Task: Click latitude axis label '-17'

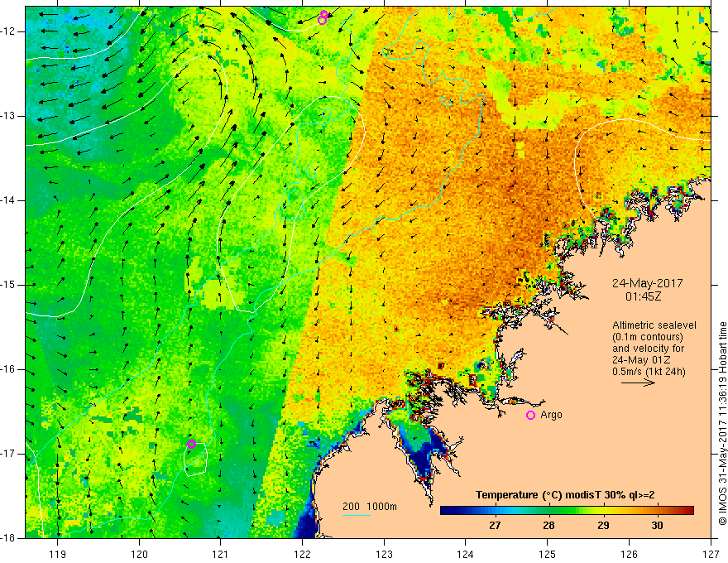Action: coord(9,454)
